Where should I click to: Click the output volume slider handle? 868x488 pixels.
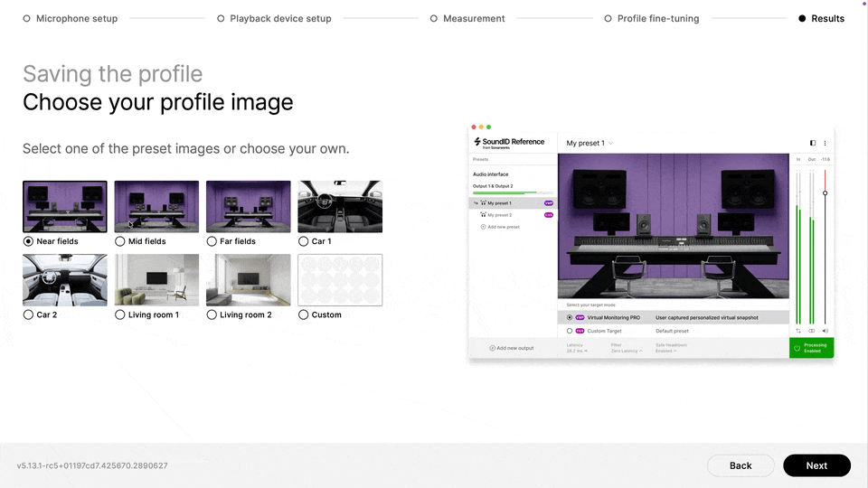click(825, 193)
